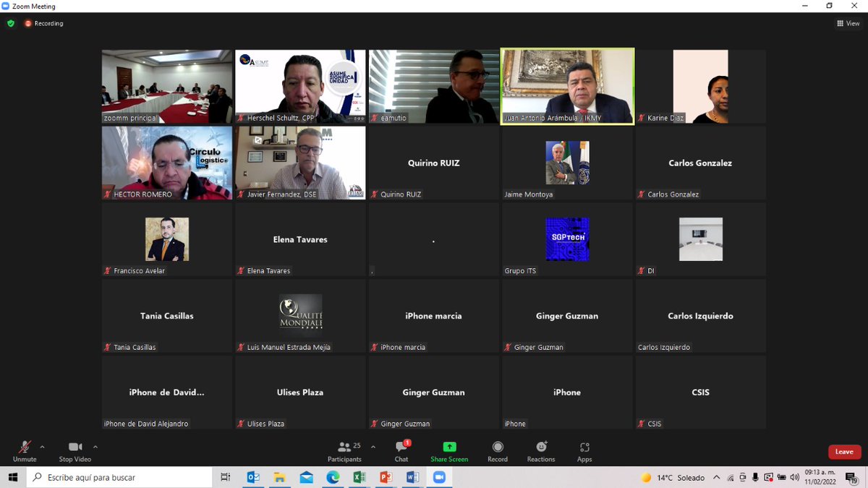Open PowerPoint from the taskbar
Screen dimensions: 868x488
click(x=386, y=477)
